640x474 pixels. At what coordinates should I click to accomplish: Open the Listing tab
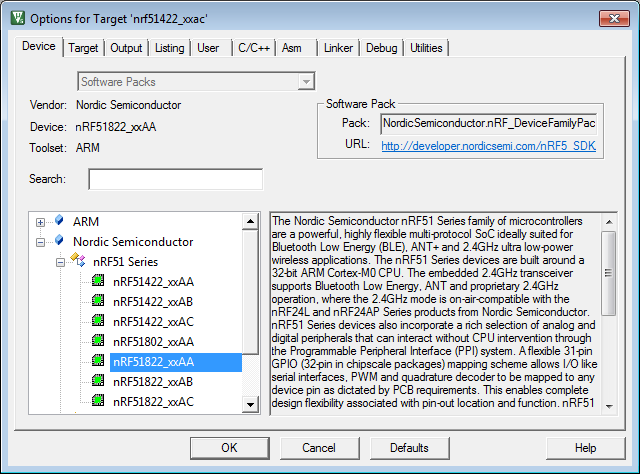click(169, 48)
